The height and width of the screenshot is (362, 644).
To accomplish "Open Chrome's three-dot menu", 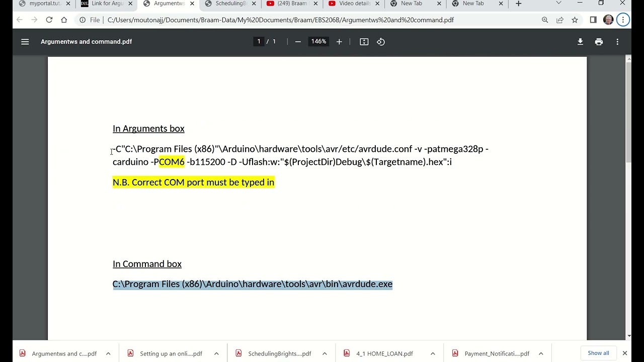I will (x=623, y=20).
